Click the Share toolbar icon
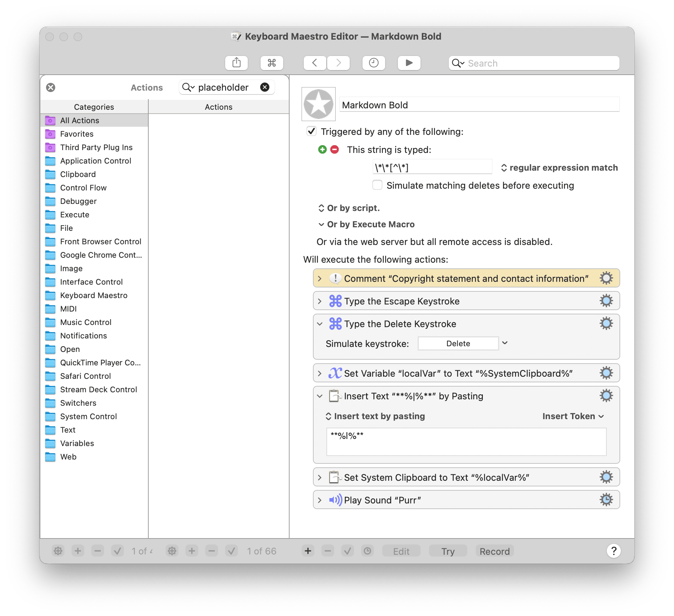Image resolution: width=674 pixels, height=616 pixels. (x=236, y=63)
